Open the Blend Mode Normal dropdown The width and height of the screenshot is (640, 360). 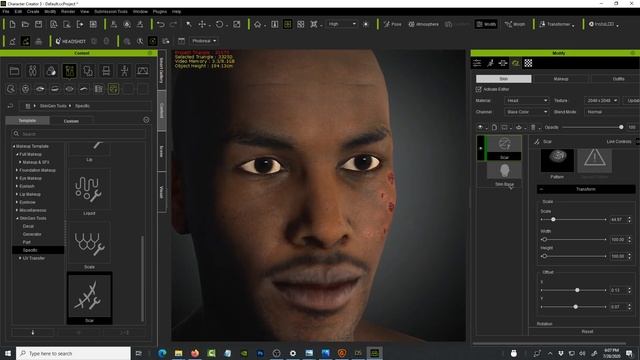(x=611, y=112)
